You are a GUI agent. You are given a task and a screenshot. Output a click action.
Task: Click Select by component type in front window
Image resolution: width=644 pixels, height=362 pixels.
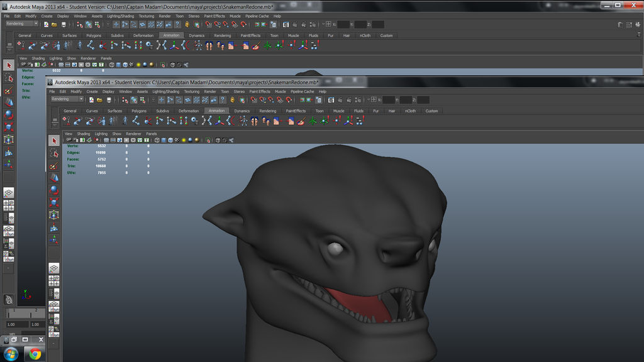coord(143,100)
